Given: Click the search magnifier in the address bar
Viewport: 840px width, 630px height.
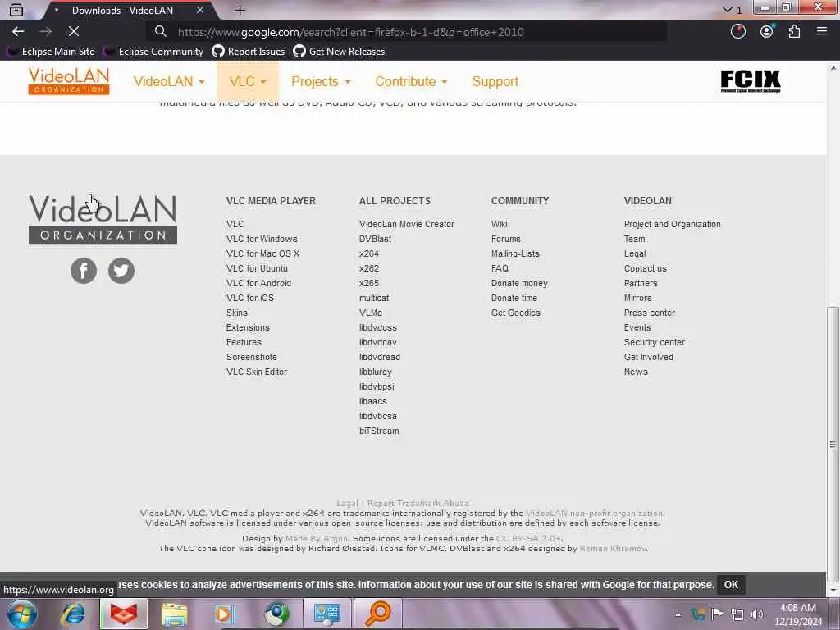Looking at the screenshot, I should pos(160,32).
